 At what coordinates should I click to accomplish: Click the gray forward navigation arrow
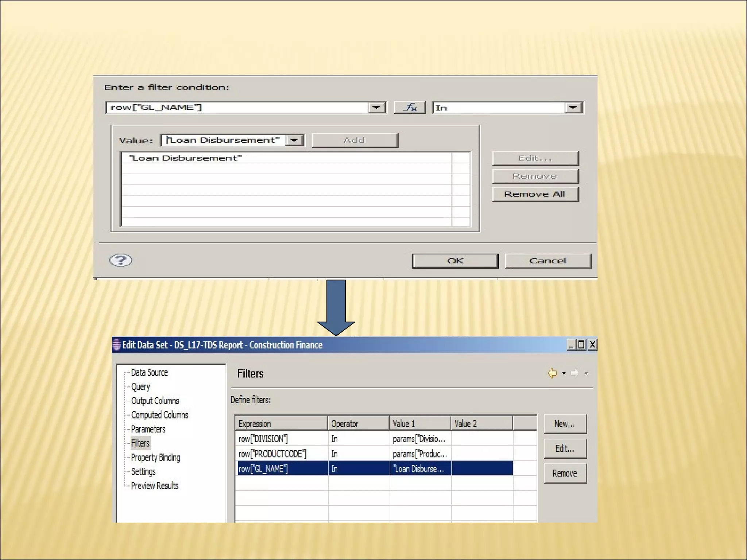[x=574, y=373]
